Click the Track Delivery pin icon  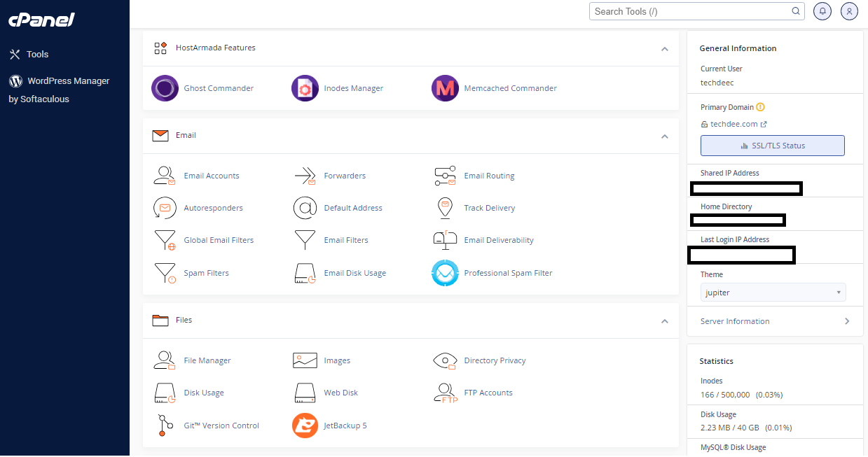(x=445, y=208)
